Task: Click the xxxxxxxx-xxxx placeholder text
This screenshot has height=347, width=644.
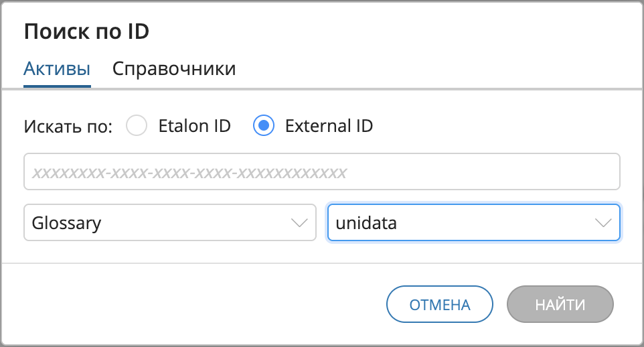Action: click(x=189, y=173)
